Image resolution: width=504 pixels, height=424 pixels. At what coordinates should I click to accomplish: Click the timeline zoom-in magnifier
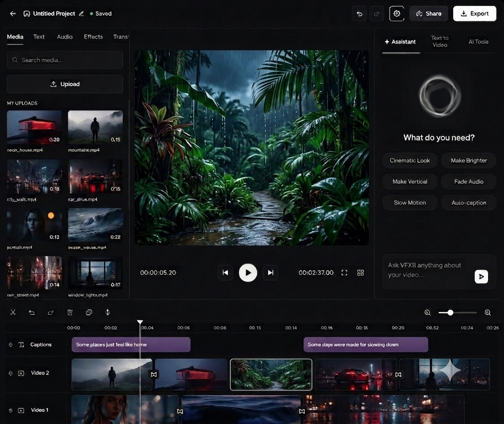point(487,313)
